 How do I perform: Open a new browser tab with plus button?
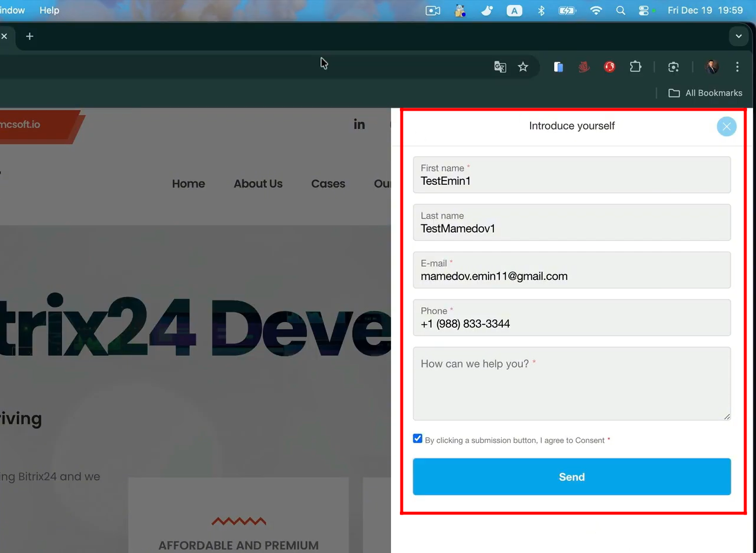tap(30, 36)
